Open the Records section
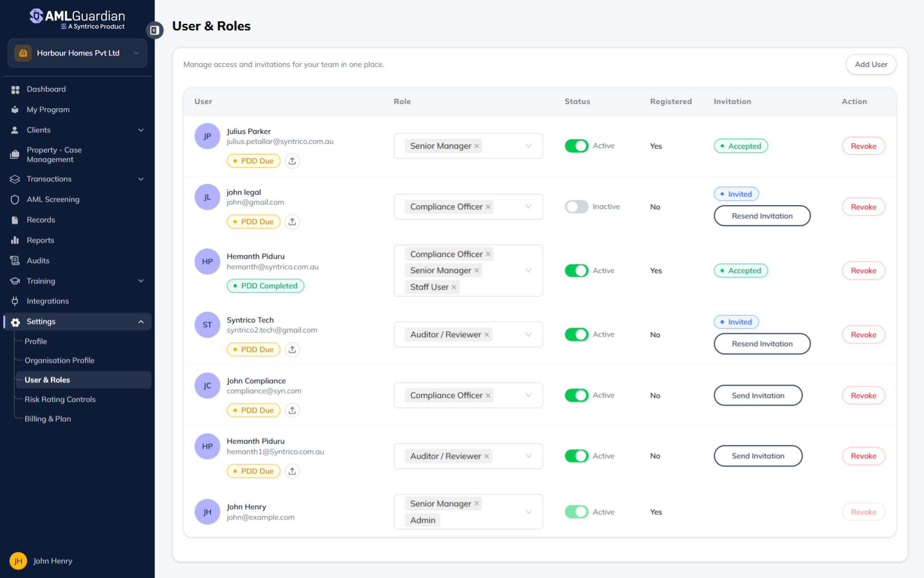The image size is (924, 578). pos(41,220)
